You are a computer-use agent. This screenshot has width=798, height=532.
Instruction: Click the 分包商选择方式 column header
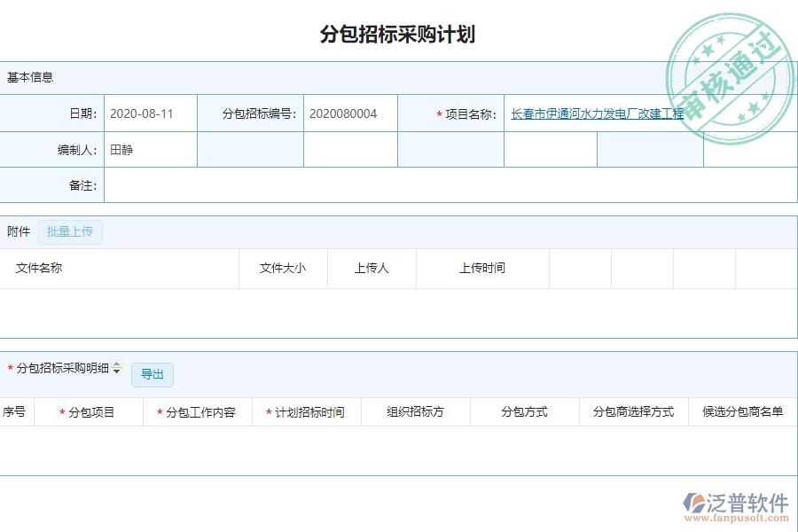(x=634, y=412)
